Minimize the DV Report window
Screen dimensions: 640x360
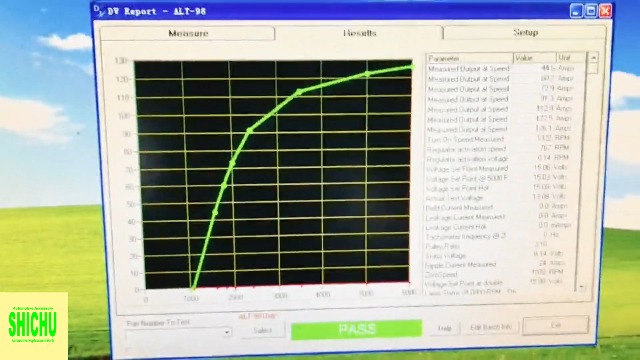pos(576,11)
